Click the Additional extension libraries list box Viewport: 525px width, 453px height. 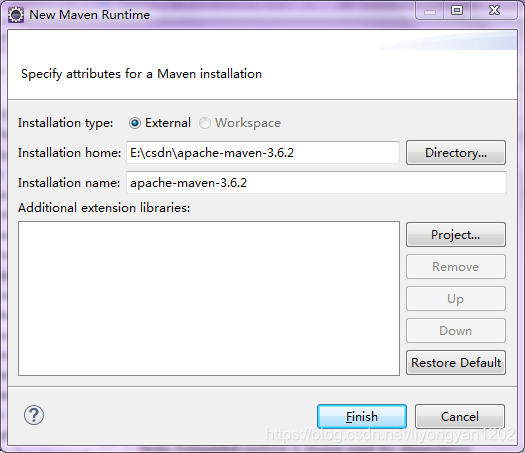coord(209,298)
